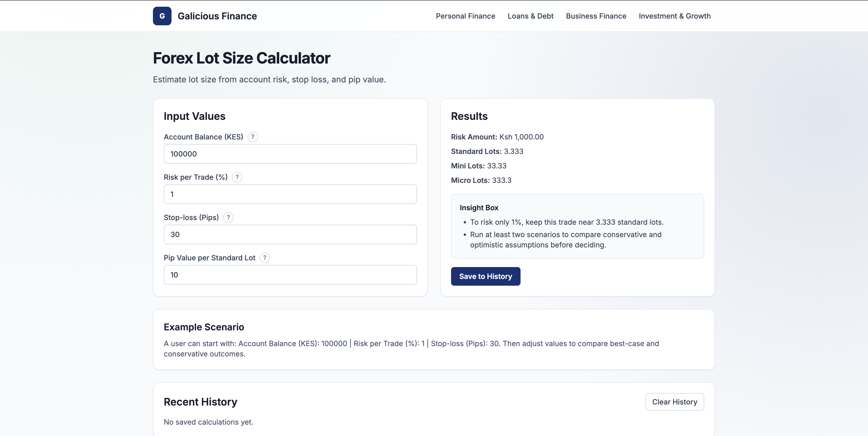Navigate to Business Finance
This screenshot has height=436, width=868.
click(596, 16)
